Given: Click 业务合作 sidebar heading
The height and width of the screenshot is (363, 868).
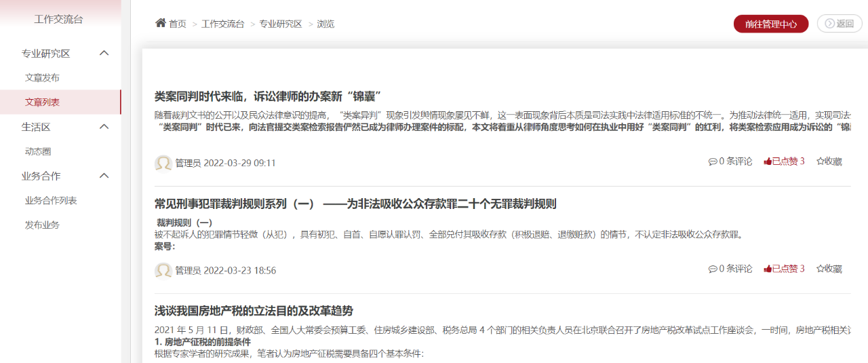Looking at the screenshot, I should click(x=41, y=176).
